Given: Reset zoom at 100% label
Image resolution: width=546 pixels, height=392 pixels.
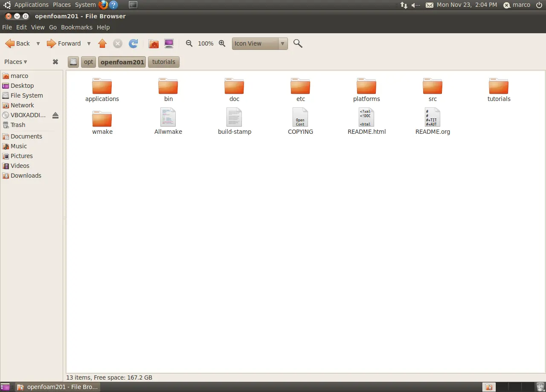Looking at the screenshot, I should click(x=206, y=43).
